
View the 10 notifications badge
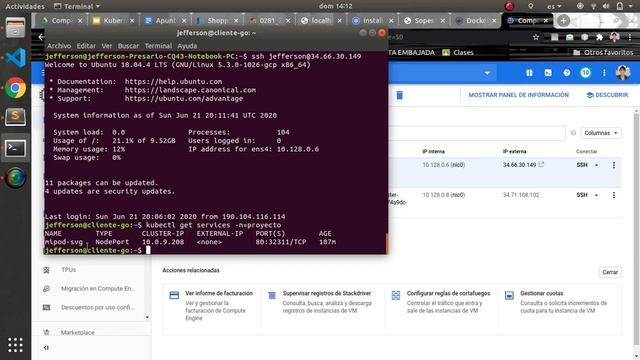tap(585, 73)
